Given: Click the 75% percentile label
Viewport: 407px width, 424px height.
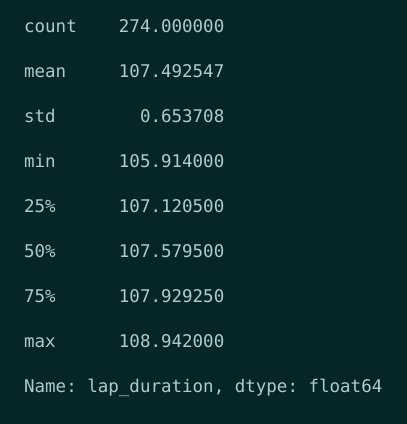Looking at the screenshot, I should (40, 296).
